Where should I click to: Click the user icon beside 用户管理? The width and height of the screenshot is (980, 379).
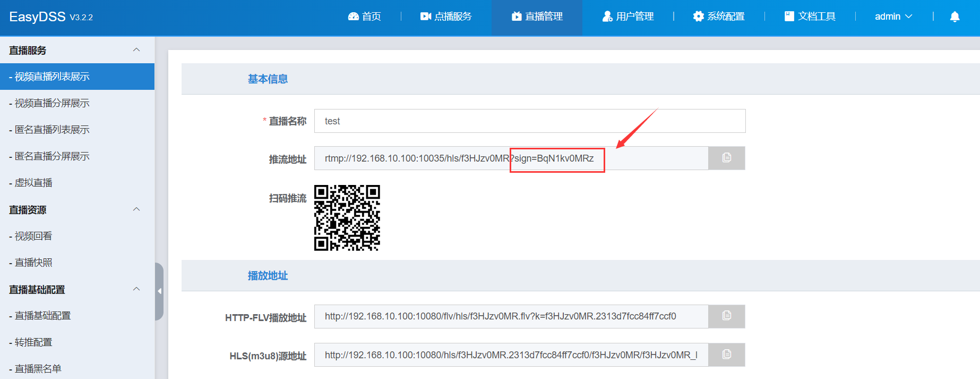607,16
